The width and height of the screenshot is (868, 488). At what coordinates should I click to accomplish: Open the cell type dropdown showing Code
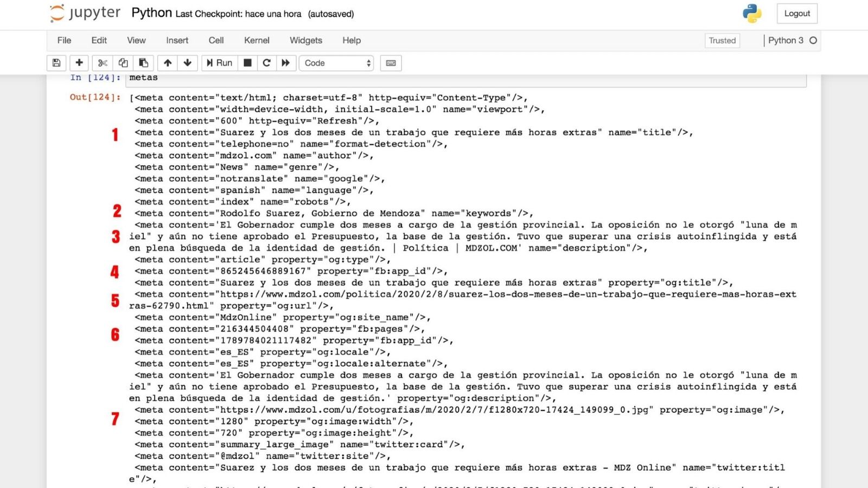pyautogui.click(x=337, y=63)
